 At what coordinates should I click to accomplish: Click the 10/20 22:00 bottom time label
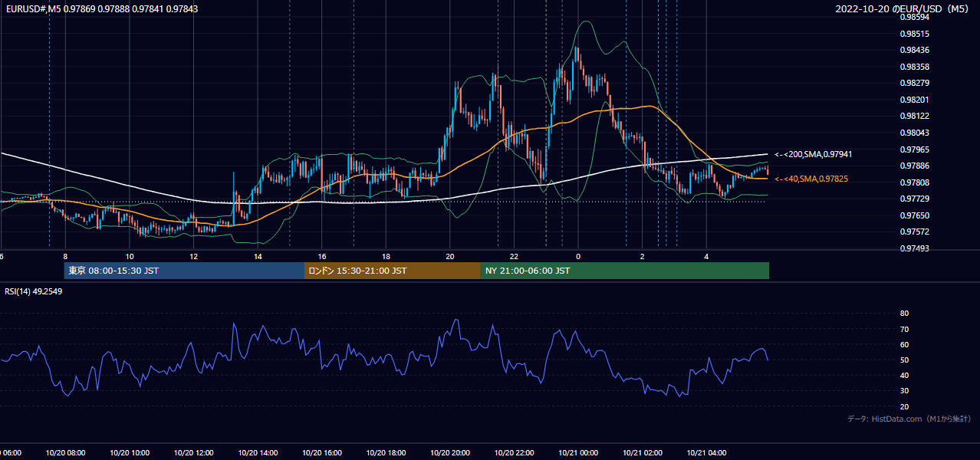pyautogui.click(x=515, y=452)
